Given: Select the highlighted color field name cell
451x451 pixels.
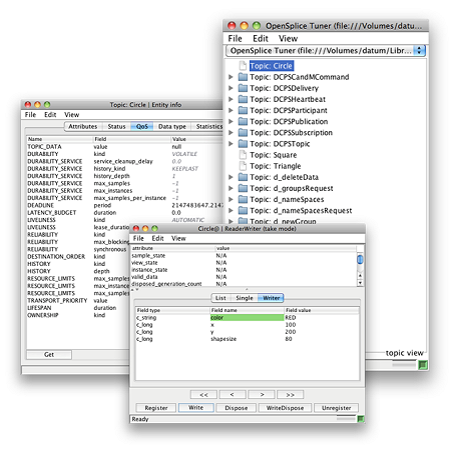Looking at the screenshot, I should 247,317.
